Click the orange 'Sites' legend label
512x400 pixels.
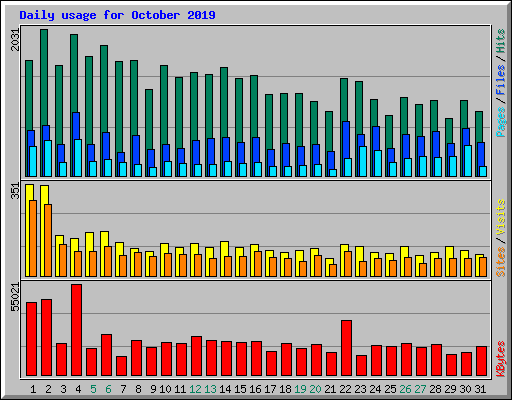tap(501, 262)
